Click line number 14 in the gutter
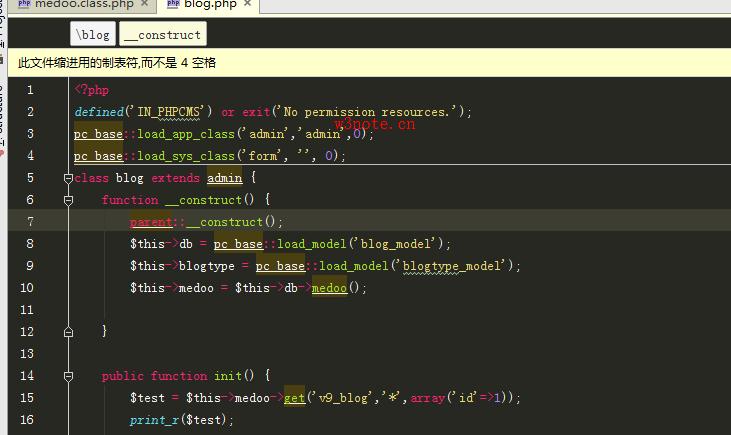The image size is (731, 435). click(27, 376)
